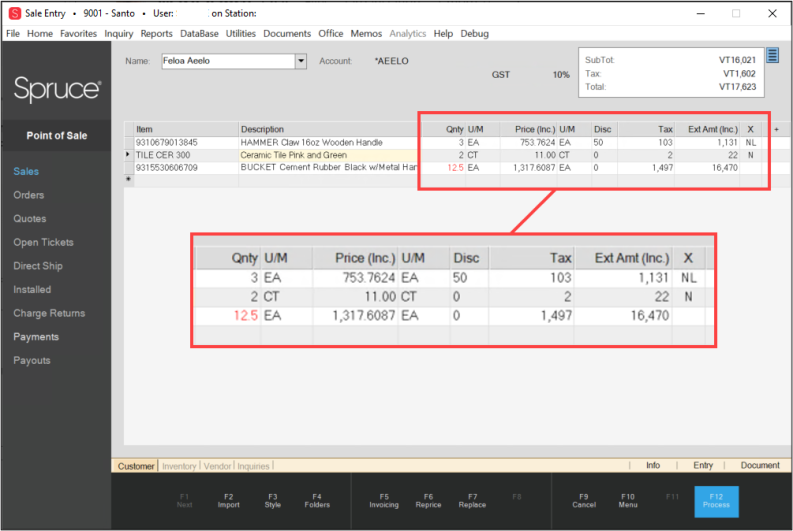Open Quotes in the sidebar

pos(30,219)
